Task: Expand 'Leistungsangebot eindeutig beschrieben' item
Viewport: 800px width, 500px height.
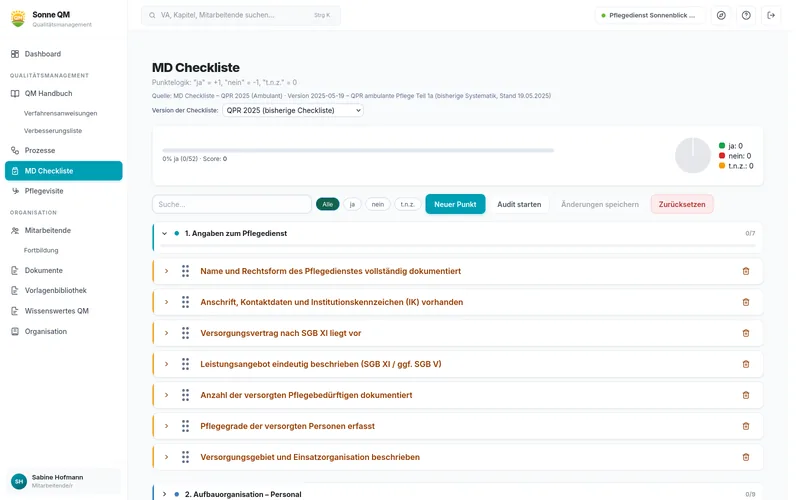Action: tap(166, 364)
